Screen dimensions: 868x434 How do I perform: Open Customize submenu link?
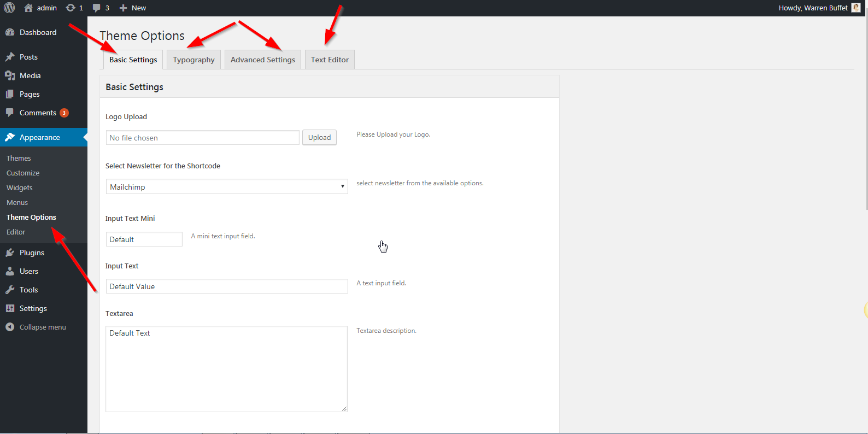pyautogui.click(x=23, y=173)
